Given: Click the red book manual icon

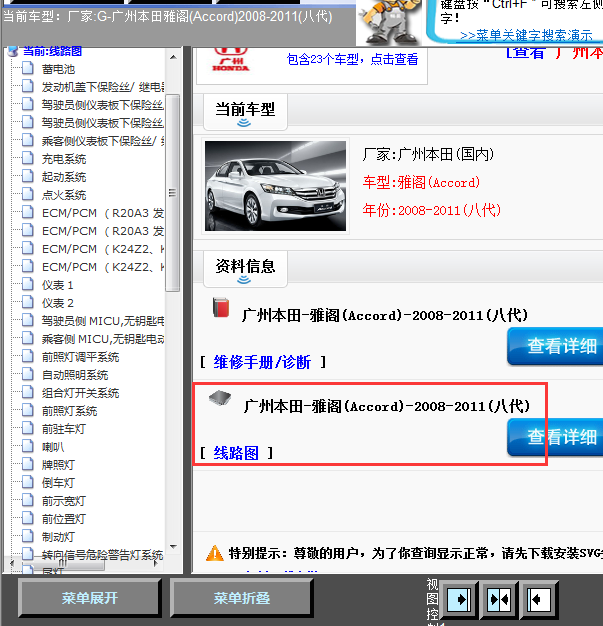Looking at the screenshot, I should click(221, 307).
